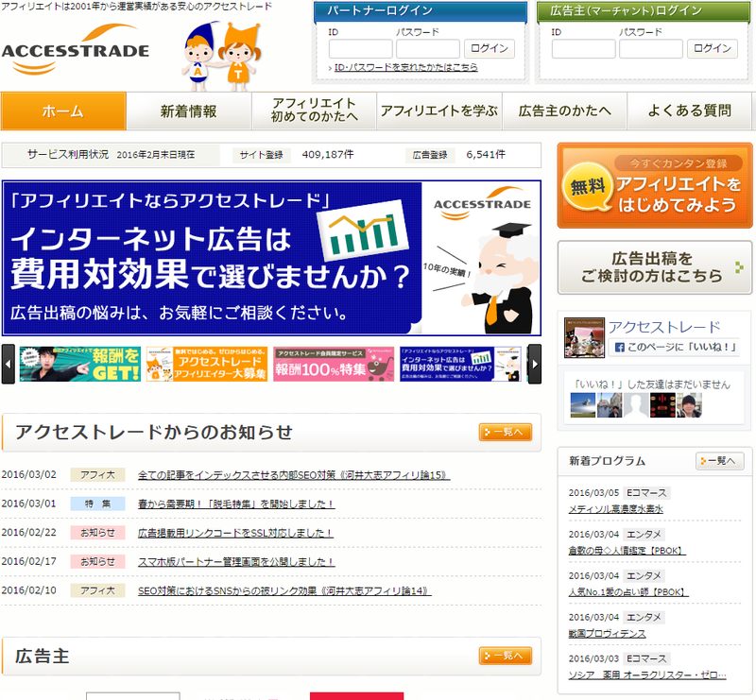The height and width of the screenshot is (700, 756).
Task: Open 広告掲載用リンクコードをSSL対応 news link
Action: click(x=235, y=533)
